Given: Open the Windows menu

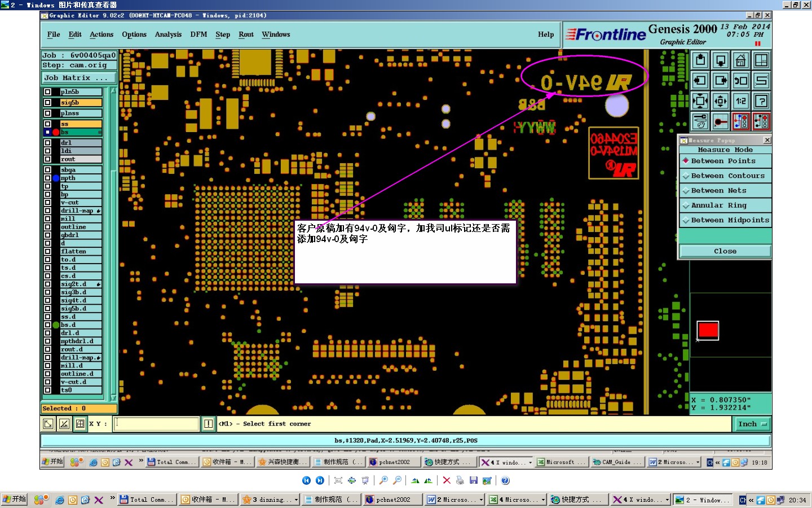Looking at the screenshot, I should tap(276, 34).
